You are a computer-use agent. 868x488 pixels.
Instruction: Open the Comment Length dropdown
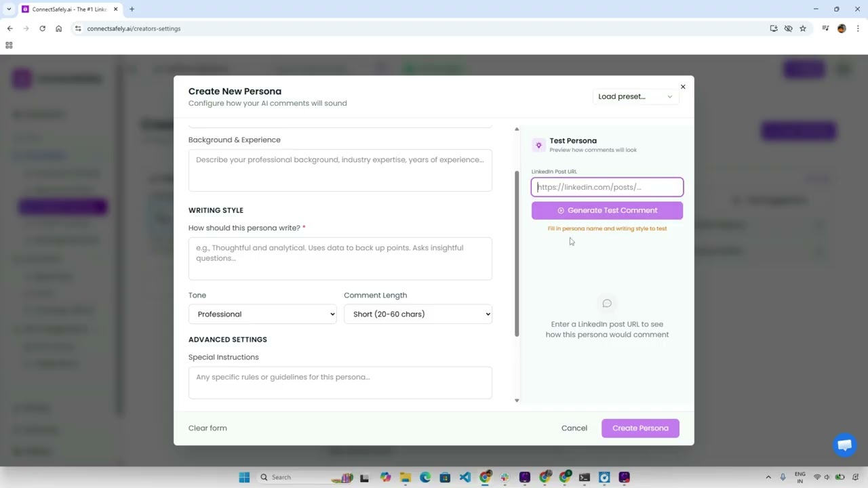pos(418,314)
